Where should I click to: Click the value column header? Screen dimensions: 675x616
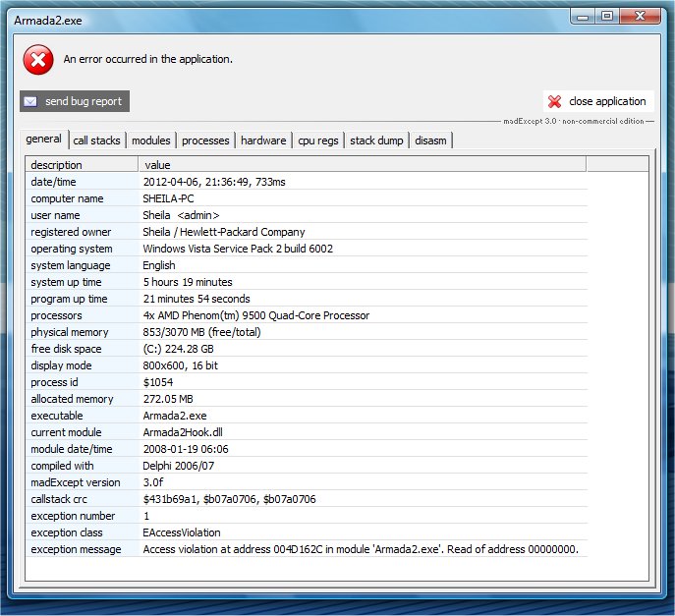tap(362, 165)
